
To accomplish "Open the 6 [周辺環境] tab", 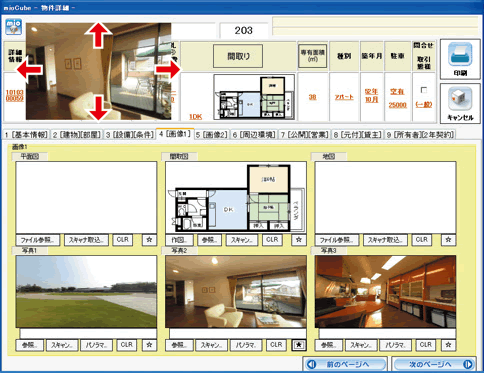I will [254, 135].
